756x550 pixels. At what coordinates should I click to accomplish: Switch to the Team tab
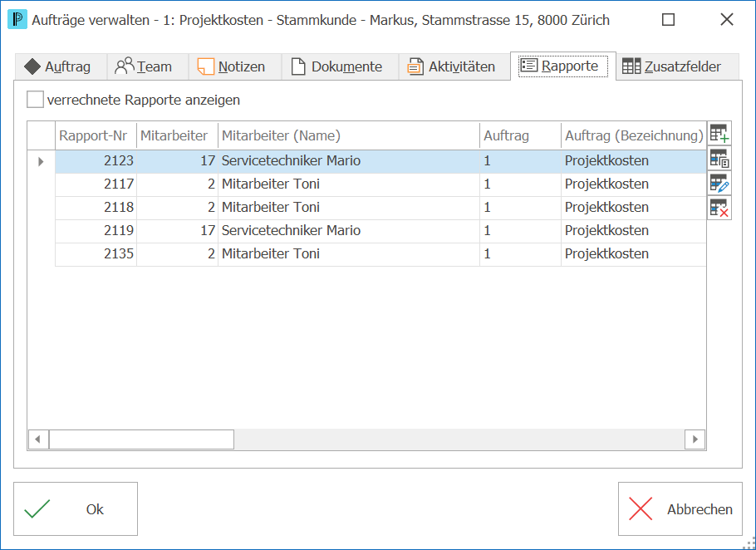[x=147, y=66]
